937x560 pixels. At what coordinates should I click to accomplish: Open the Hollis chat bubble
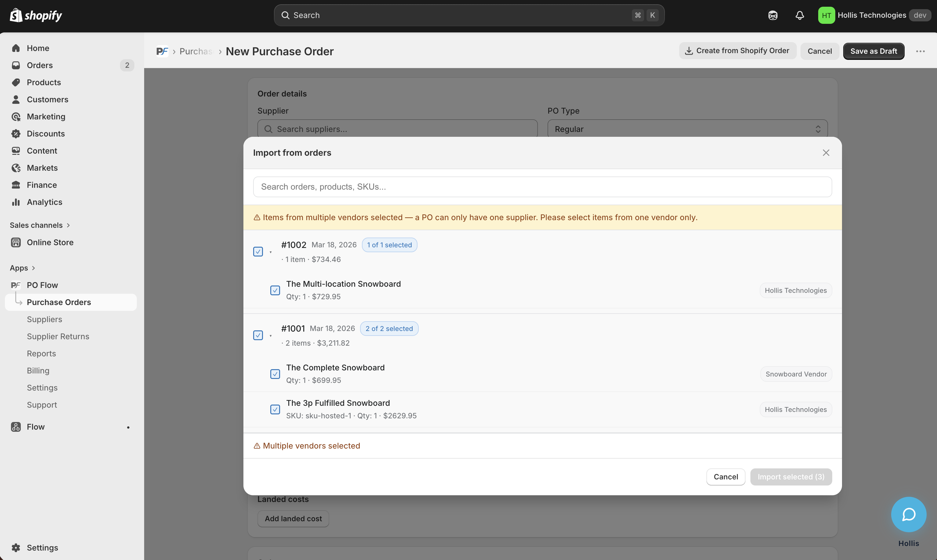(x=908, y=514)
